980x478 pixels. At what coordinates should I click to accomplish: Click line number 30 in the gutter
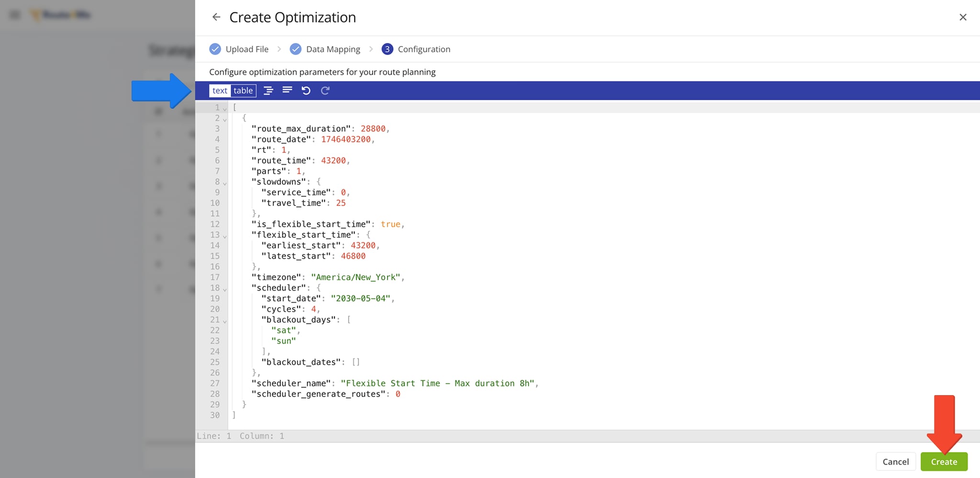click(215, 415)
